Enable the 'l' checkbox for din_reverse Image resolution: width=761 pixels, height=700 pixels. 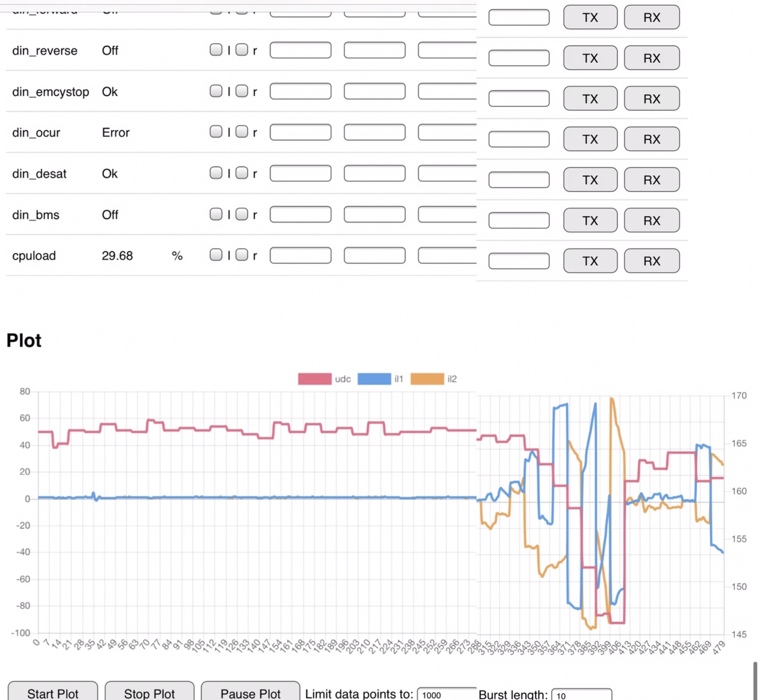click(216, 50)
